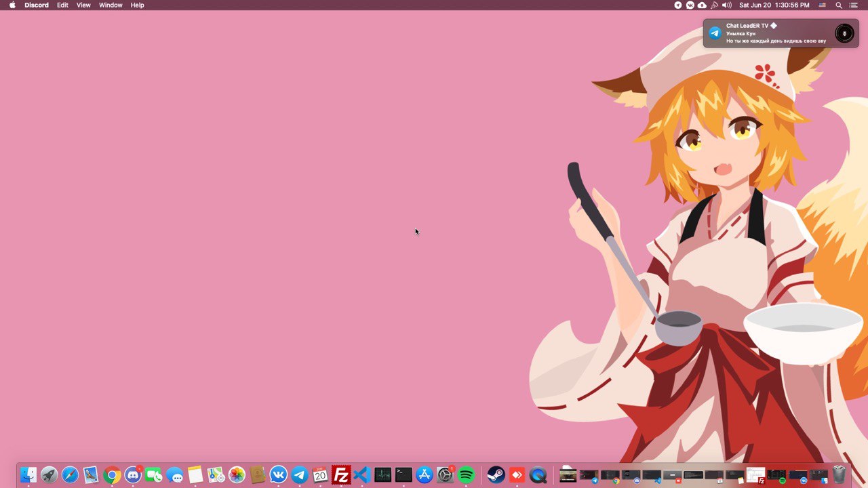This screenshot has width=868, height=488.
Task: Open System Preferences with update badge
Action: (x=446, y=475)
